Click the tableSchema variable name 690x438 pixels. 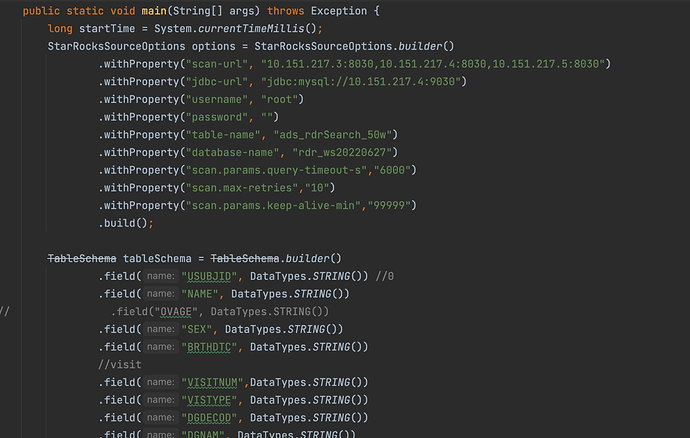pyautogui.click(x=157, y=258)
